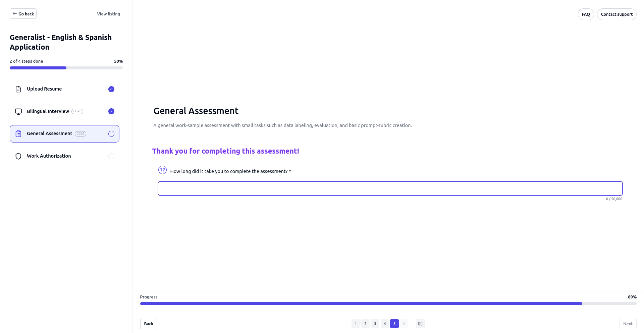Click the assessment Progress bar
The height and width of the screenshot is (333, 644).
pos(388,303)
